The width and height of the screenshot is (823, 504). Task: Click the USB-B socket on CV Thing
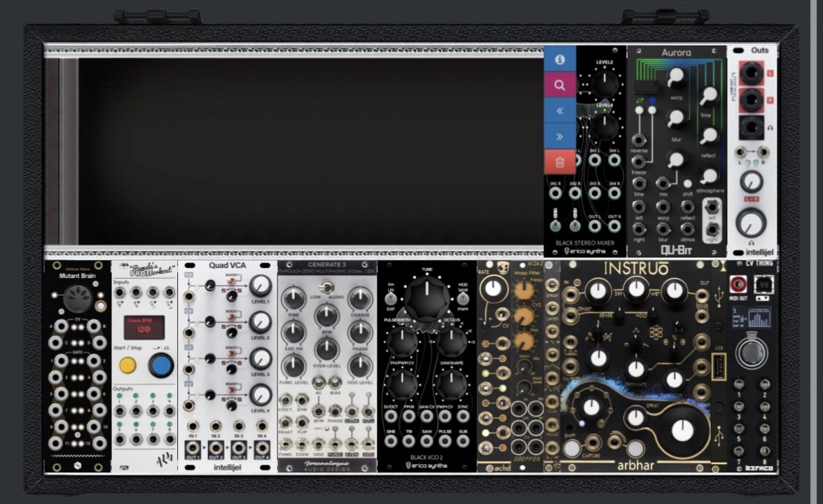tap(763, 283)
